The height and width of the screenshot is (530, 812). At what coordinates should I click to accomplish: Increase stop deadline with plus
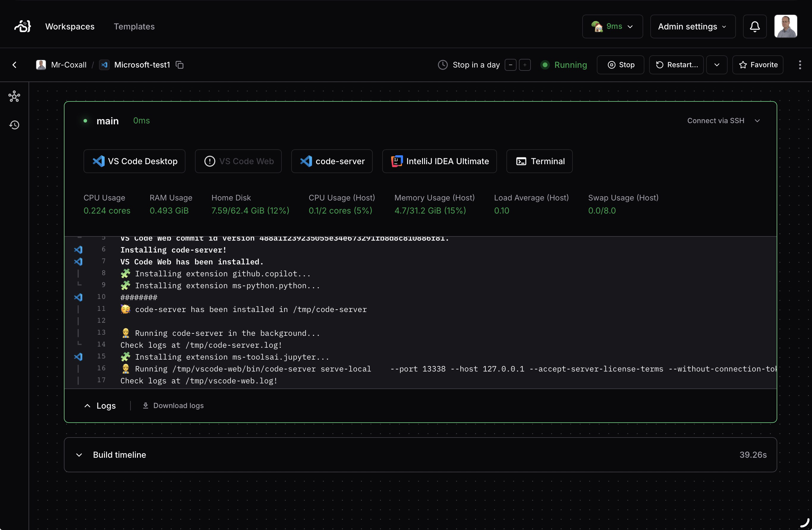(525, 65)
